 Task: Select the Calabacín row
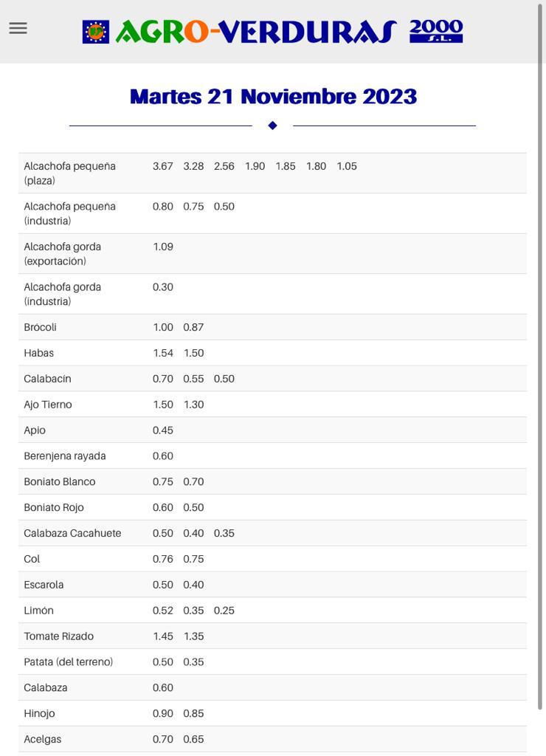click(273, 379)
